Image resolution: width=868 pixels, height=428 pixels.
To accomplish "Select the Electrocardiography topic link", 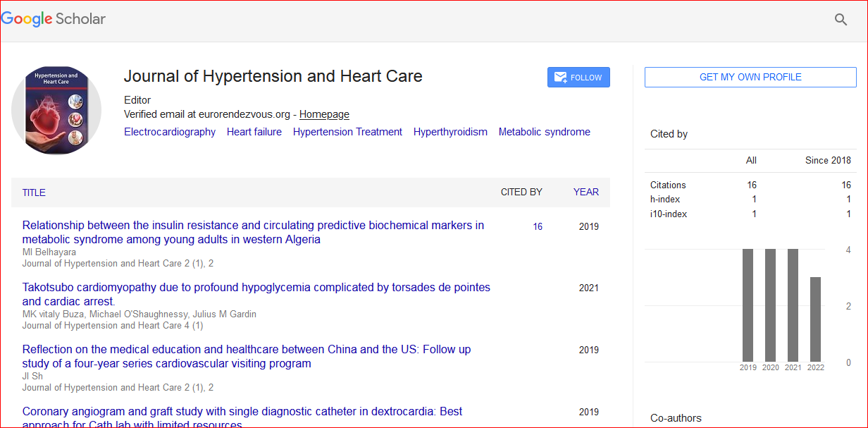I will 170,132.
